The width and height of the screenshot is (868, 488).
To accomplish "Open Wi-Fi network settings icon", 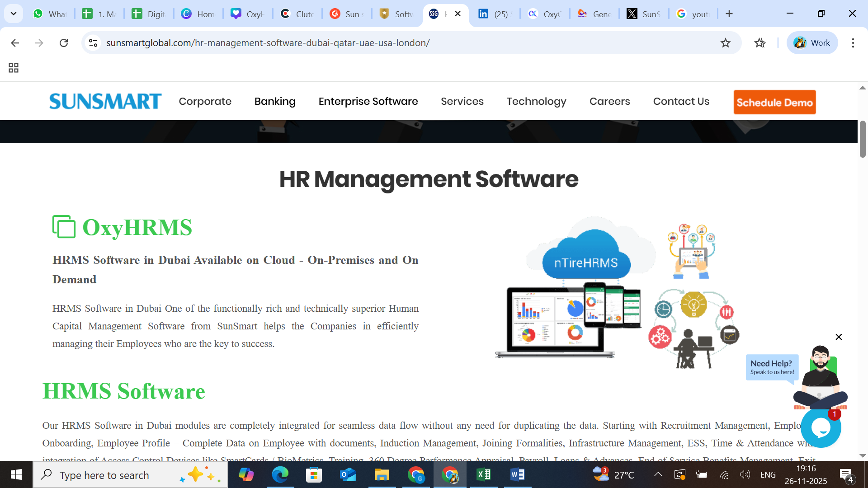I will 724,474.
